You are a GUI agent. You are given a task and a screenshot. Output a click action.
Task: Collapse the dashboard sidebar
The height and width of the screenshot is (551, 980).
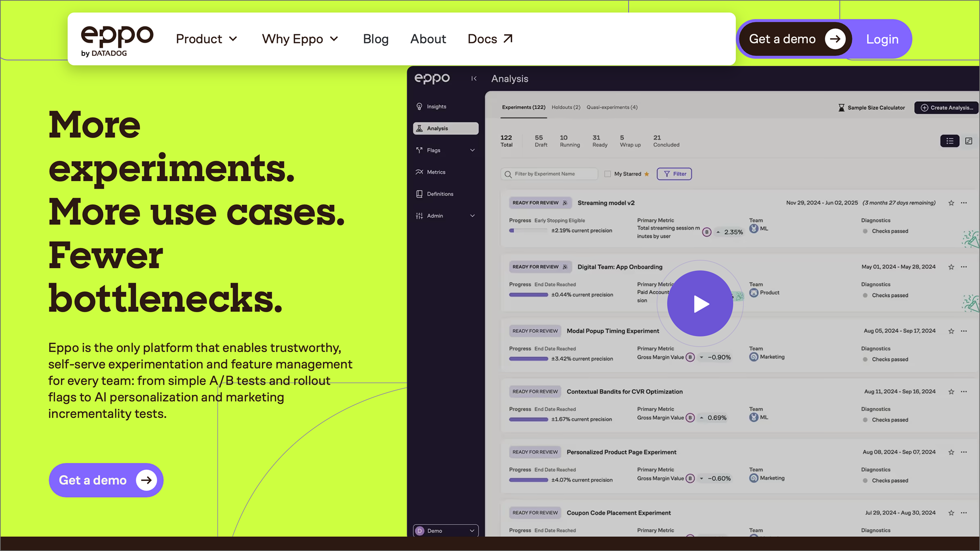[474, 78]
